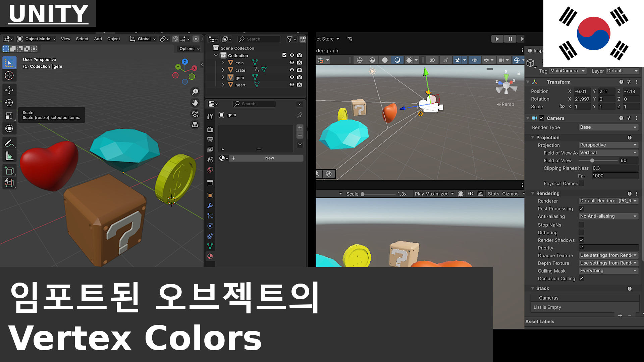
Task: Open the Options button in viewport
Action: coord(189,49)
